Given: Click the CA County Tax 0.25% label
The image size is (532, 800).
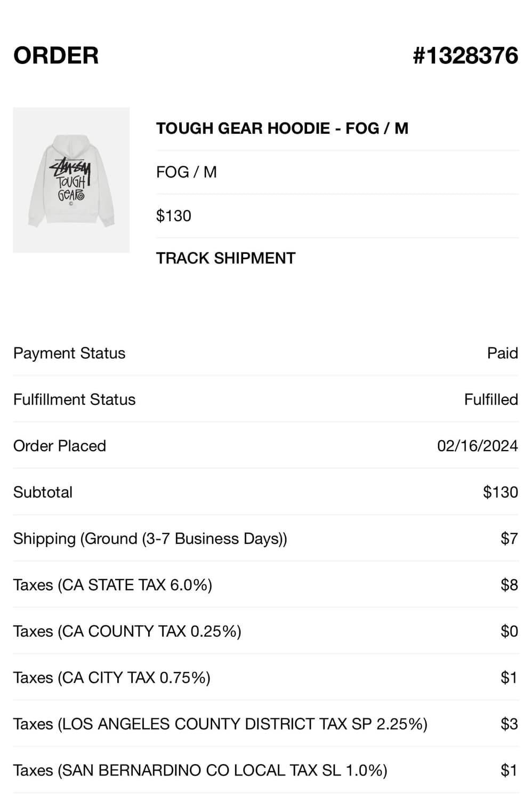Looking at the screenshot, I should tap(127, 631).
